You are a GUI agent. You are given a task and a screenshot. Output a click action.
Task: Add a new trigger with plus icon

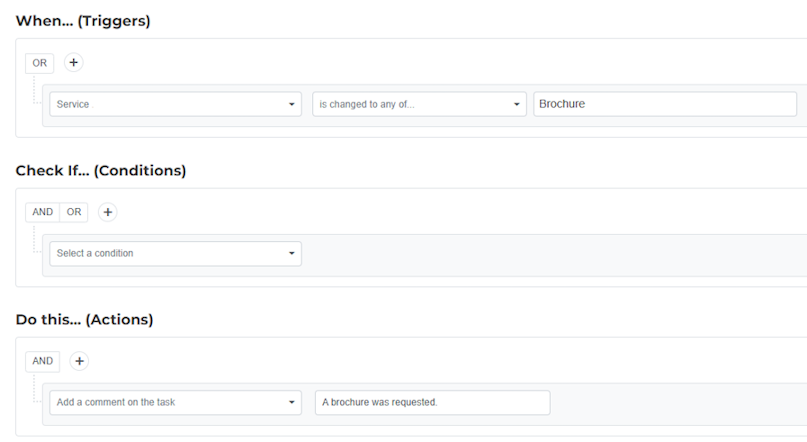(x=74, y=62)
